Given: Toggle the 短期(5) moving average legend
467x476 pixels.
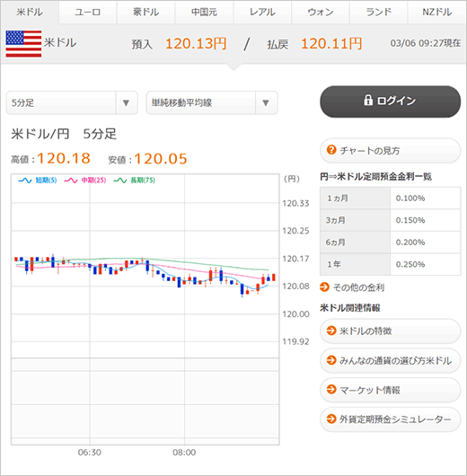Looking at the screenshot, I should tap(38, 181).
